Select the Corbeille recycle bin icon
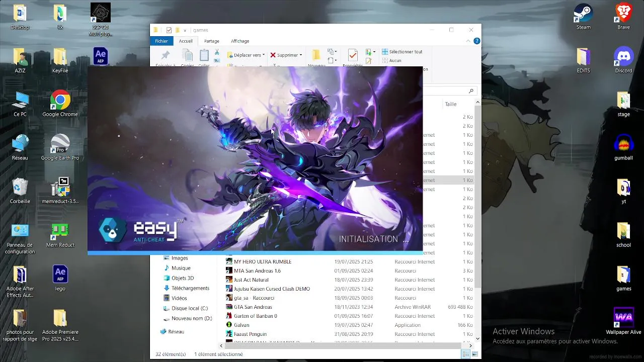 20,191
